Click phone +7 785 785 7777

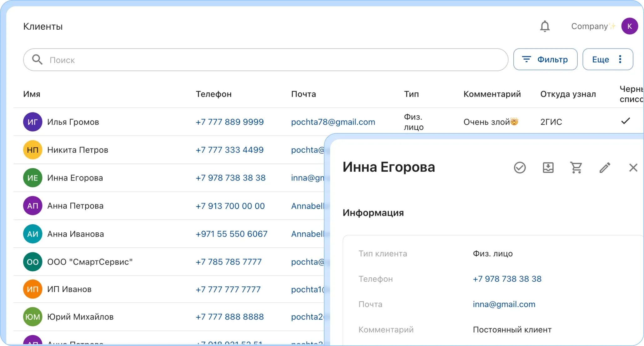click(x=229, y=262)
